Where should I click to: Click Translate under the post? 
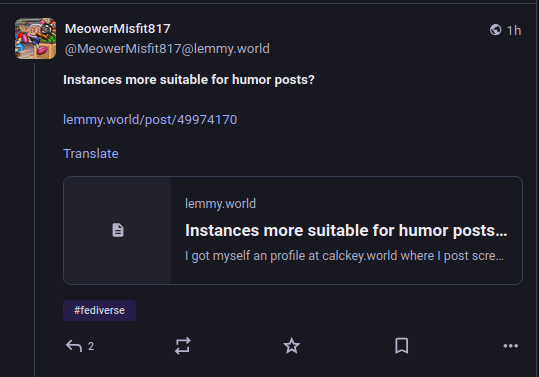(x=91, y=154)
